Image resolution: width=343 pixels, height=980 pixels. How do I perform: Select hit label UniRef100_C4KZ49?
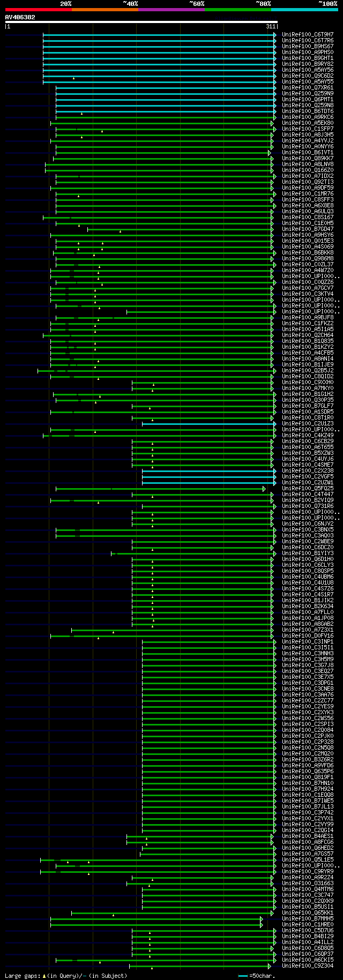point(308,436)
